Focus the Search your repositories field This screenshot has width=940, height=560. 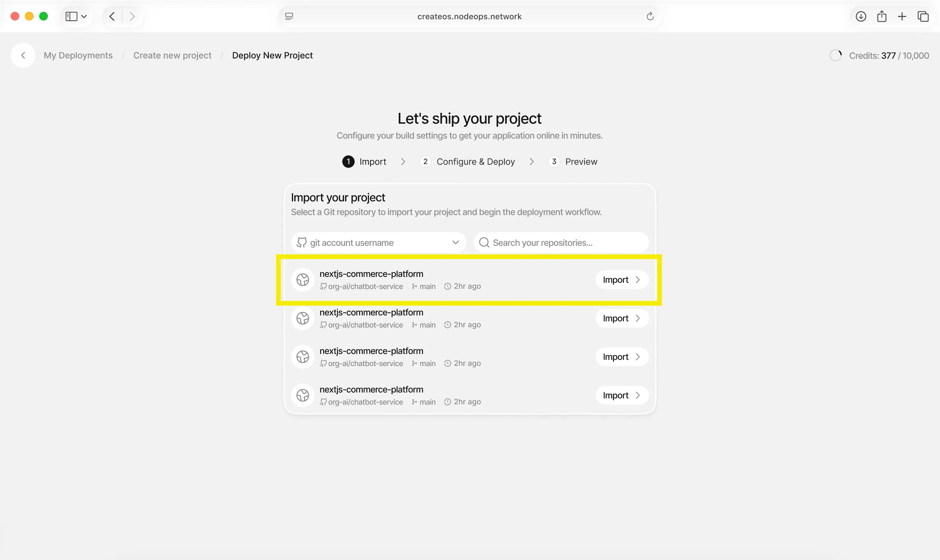[561, 243]
